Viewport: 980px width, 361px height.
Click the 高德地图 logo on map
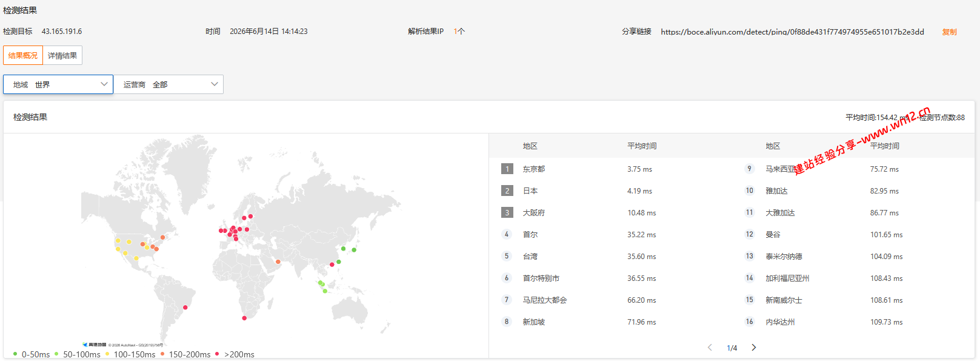[x=95, y=345]
